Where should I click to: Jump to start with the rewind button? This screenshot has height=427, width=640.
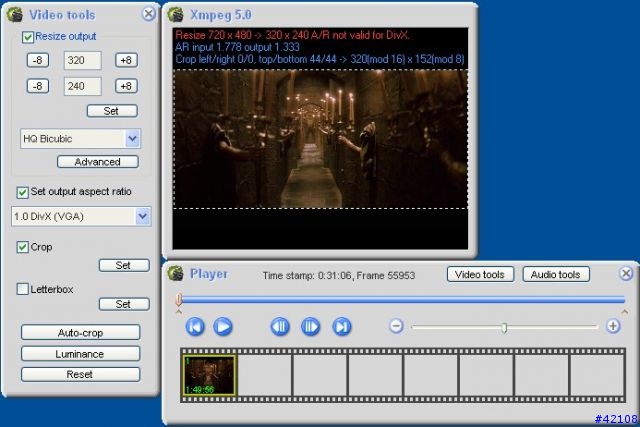(195, 327)
